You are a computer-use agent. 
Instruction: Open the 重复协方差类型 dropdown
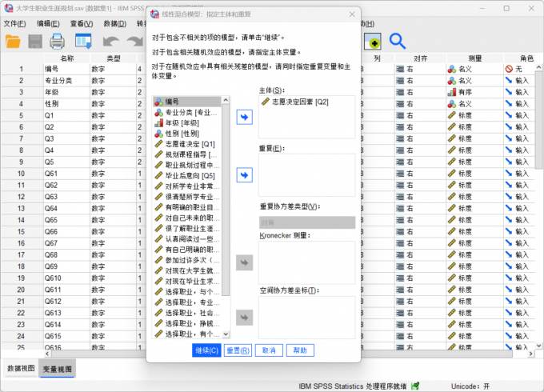[x=306, y=222]
